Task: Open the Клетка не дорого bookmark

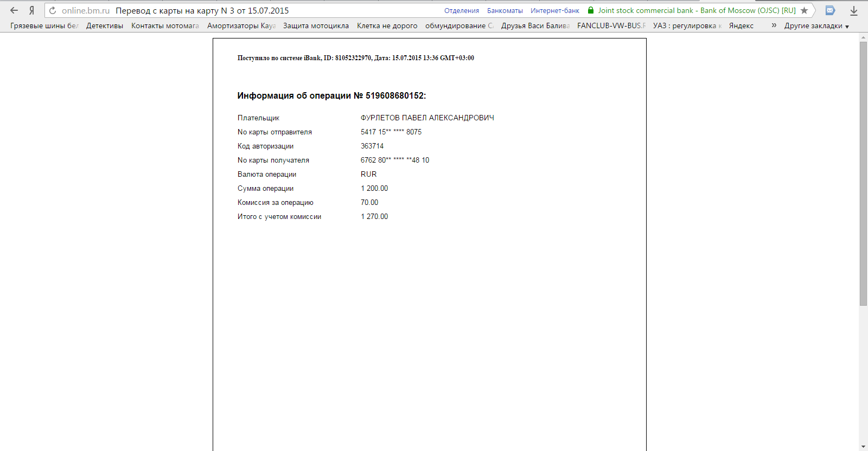Action: 387,25
